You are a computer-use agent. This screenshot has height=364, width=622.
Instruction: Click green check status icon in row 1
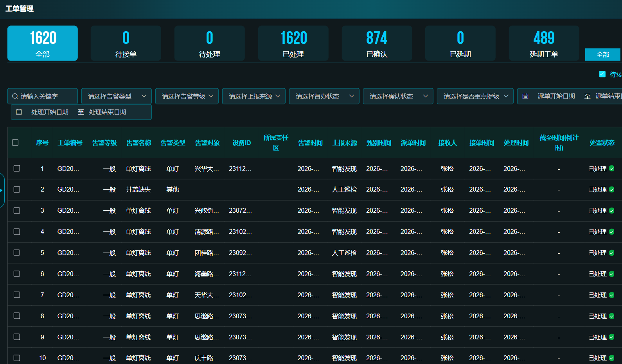[611, 169]
